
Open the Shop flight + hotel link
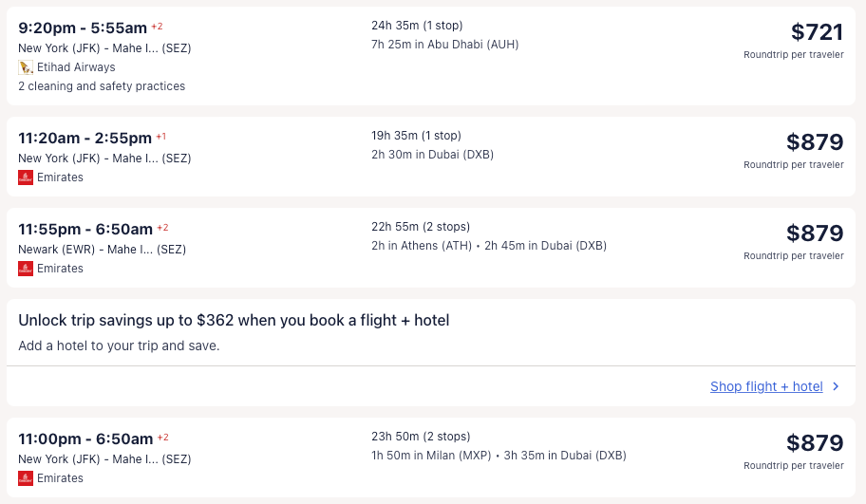(x=766, y=386)
